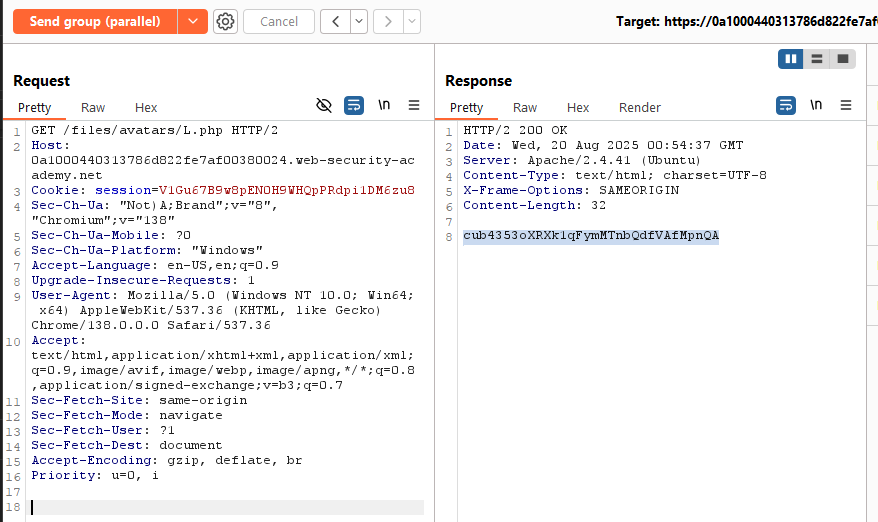Select the side-by-side split layout
Screen dimensions: 878x522
point(792,59)
